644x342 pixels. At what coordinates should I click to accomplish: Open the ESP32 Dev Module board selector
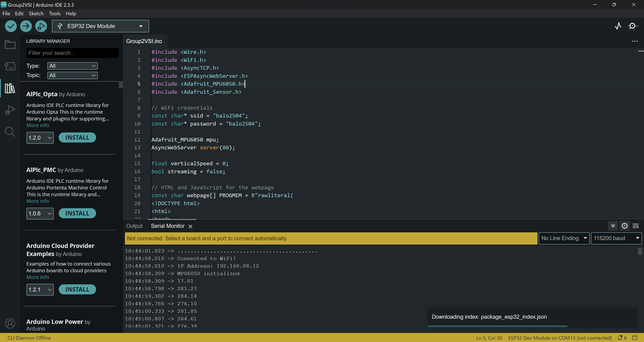[x=100, y=26]
